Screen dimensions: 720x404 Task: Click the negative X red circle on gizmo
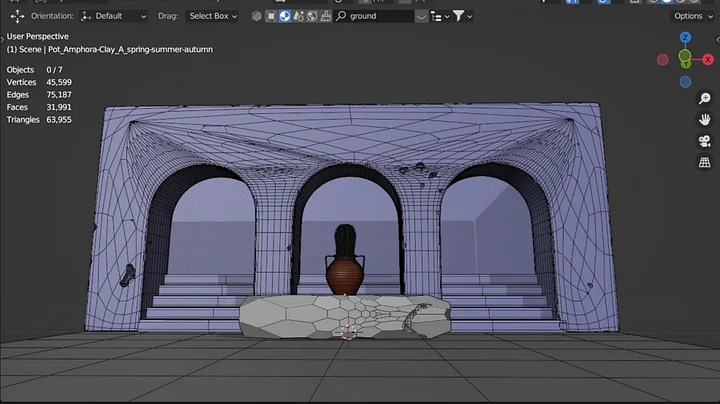(x=663, y=60)
